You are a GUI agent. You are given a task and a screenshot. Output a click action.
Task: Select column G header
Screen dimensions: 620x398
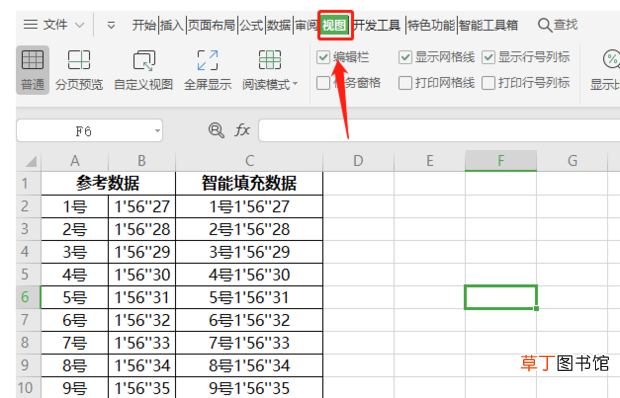tap(572, 161)
